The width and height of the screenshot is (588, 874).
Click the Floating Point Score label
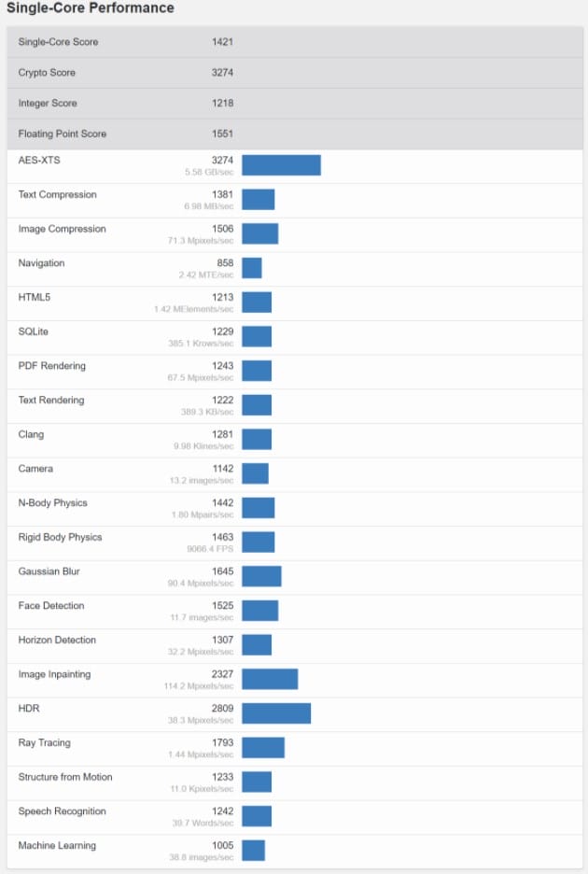(x=63, y=134)
